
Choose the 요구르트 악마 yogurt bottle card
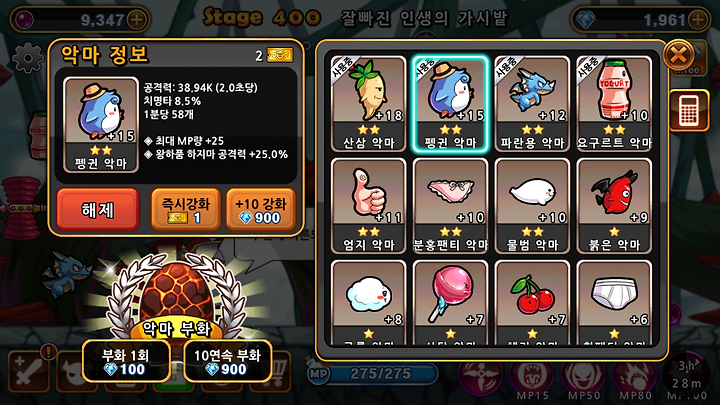[x=614, y=104]
